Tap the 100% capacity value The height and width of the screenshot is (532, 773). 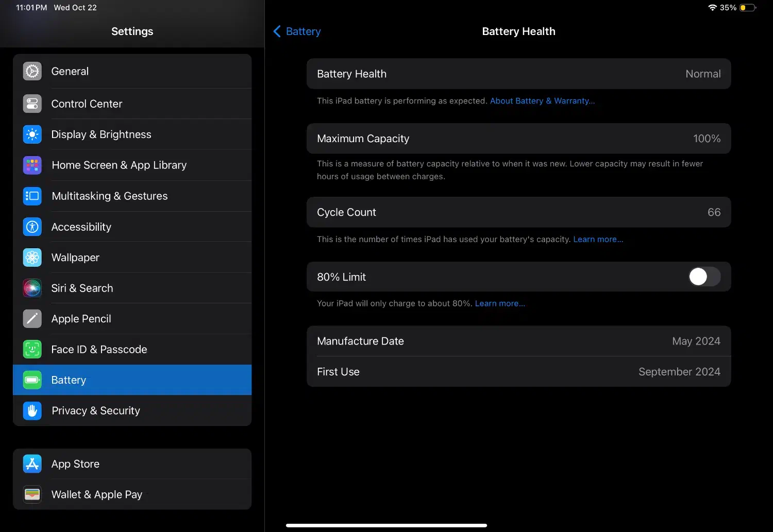click(x=707, y=139)
